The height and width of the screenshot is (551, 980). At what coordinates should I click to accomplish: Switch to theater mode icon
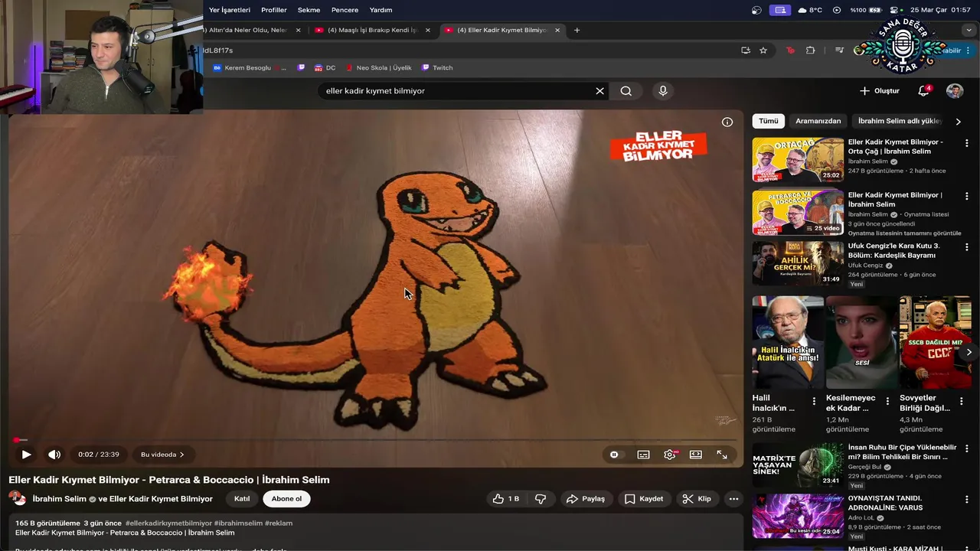696,455
